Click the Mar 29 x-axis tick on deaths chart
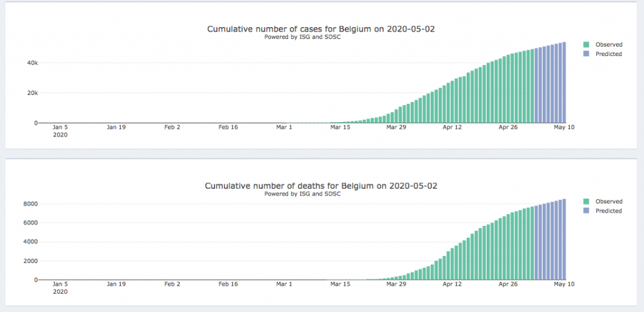644x312 pixels. [x=396, y=284]
